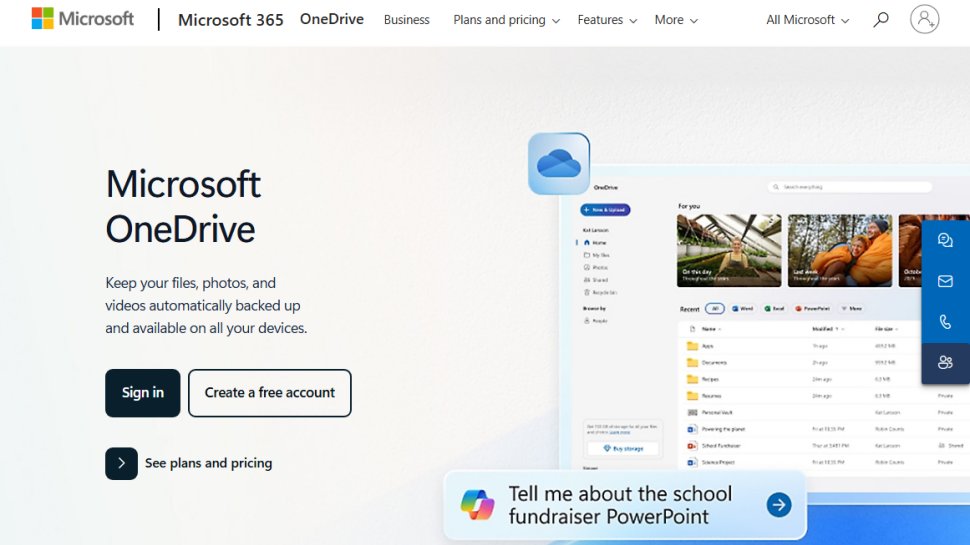Select the All filter chip in preview
970x545 pixels.
tap(715, 308)
